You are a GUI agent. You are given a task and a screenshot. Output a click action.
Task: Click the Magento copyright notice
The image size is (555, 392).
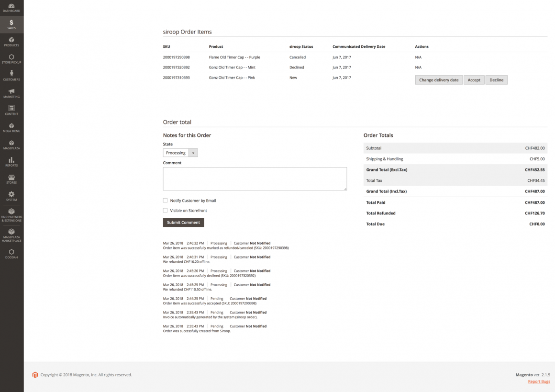pyautogui.click(x=86, y=375)
